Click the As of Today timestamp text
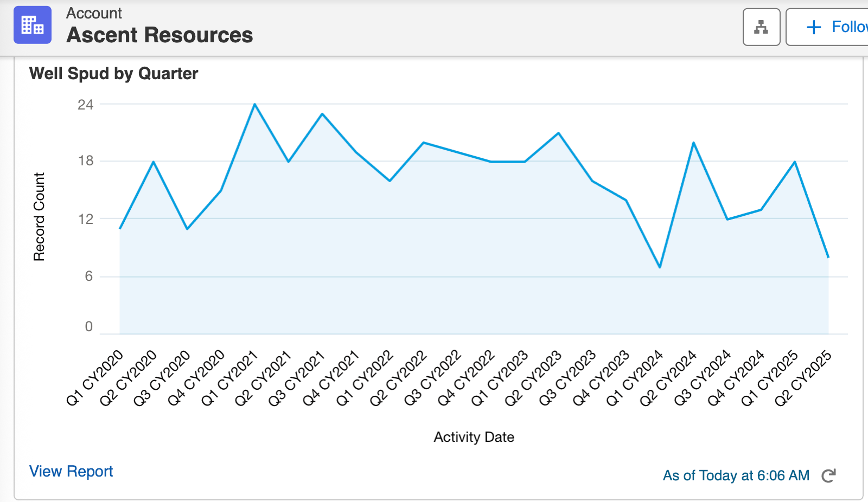This screenshot has height=502, width=868. pyautogui.click(x=735, y=475)
